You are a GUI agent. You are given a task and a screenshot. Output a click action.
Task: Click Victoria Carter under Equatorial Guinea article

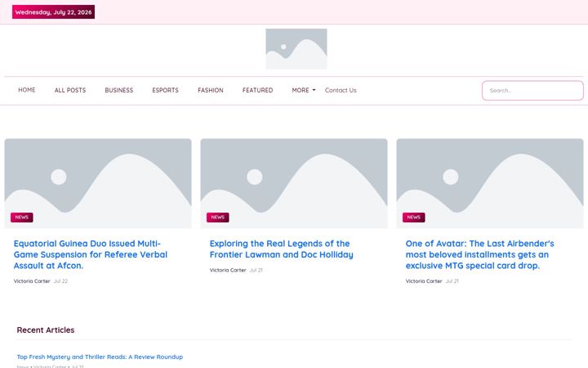(32, 280)
